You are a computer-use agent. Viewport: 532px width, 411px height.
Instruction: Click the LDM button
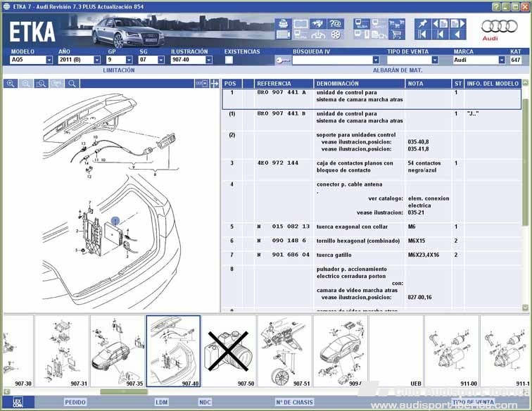(x=162, y=402)
